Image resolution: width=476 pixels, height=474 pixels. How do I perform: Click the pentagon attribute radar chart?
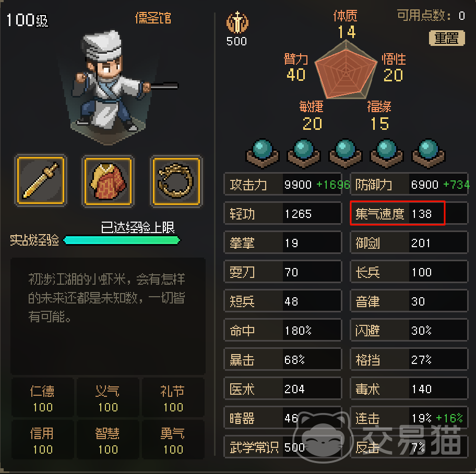(346, 70)
